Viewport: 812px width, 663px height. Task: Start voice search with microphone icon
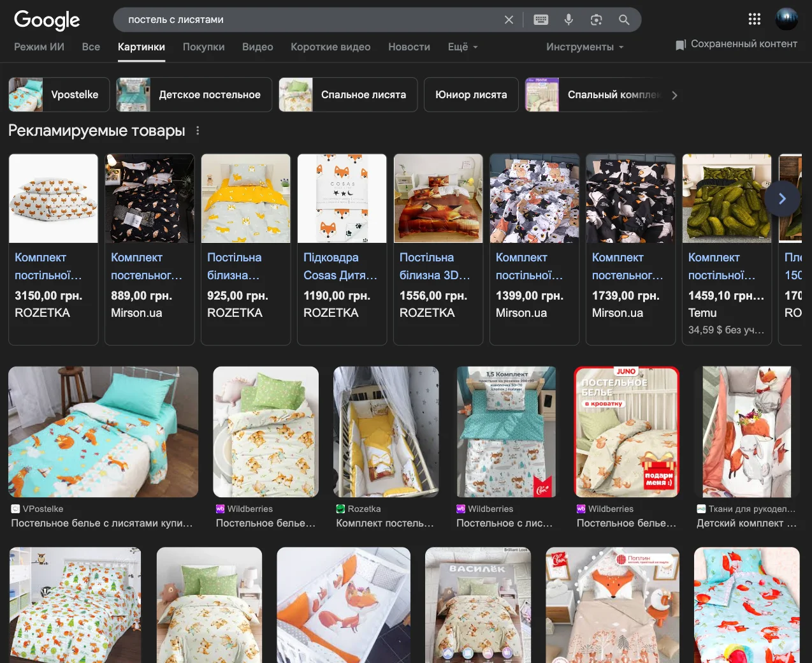(569, 20)
